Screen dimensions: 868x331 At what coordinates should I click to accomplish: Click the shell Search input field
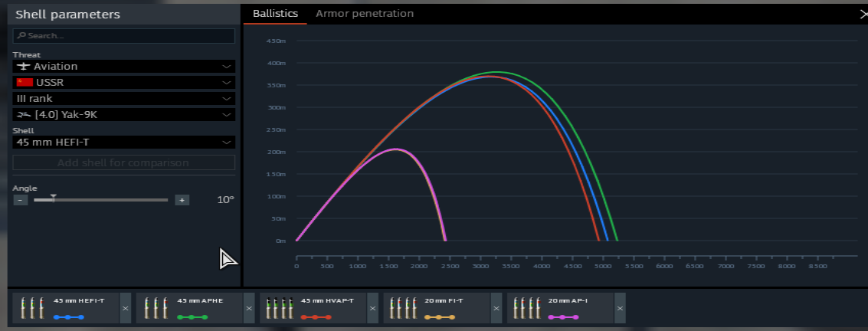(123, 36)
